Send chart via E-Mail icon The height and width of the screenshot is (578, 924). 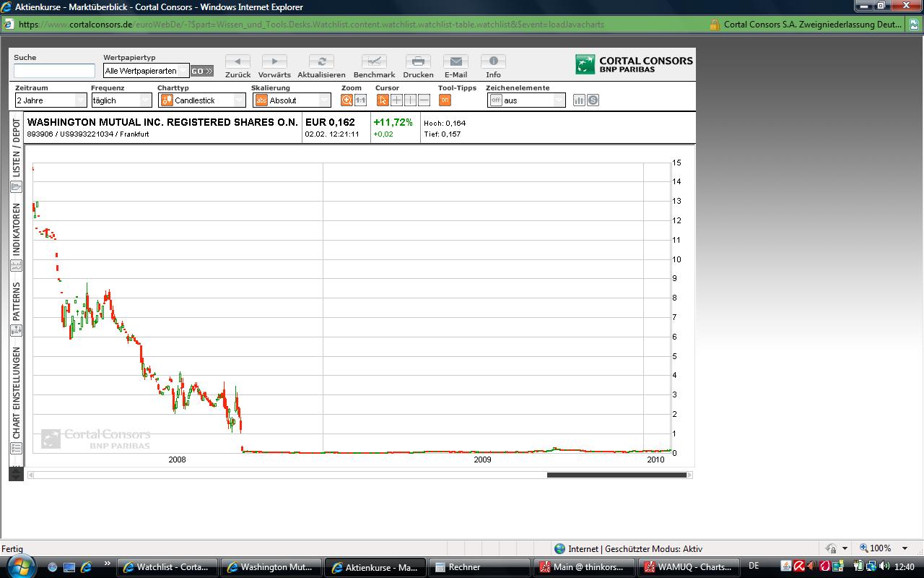(x=456, y=62)
